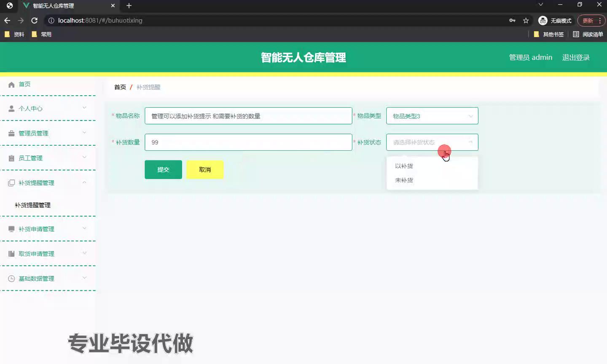The height and width of the screenshot is (364, 607).
Task: Click the 物品名称 text input field
Action: (248, 116)
